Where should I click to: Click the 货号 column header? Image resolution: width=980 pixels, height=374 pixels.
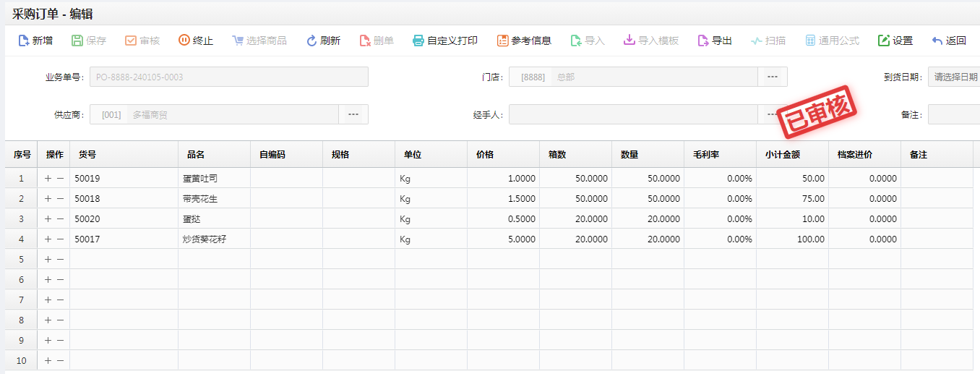click(124, 155)
